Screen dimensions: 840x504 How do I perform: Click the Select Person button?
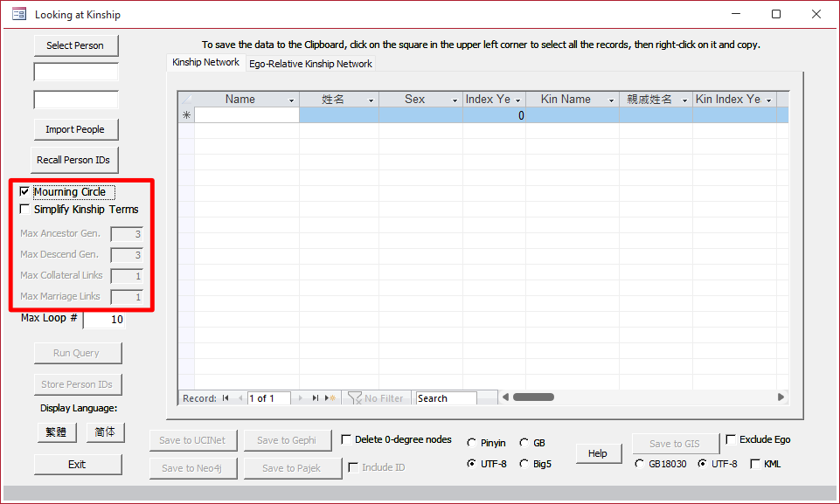[75, 45]
